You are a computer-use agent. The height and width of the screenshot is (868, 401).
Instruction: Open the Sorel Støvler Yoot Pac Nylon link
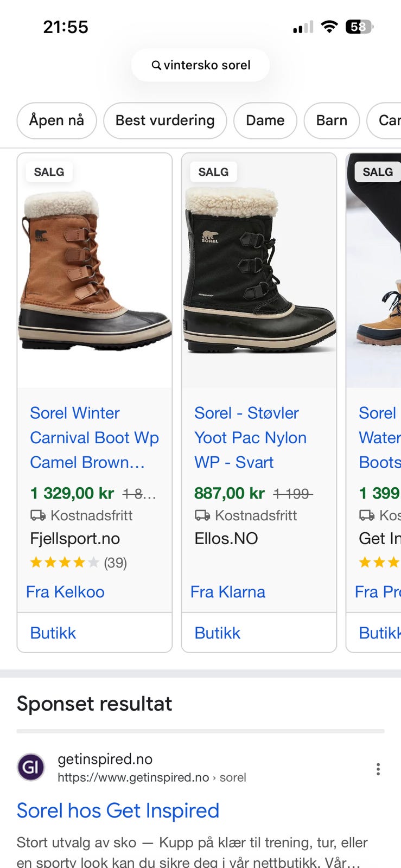(x=250, y=437)
